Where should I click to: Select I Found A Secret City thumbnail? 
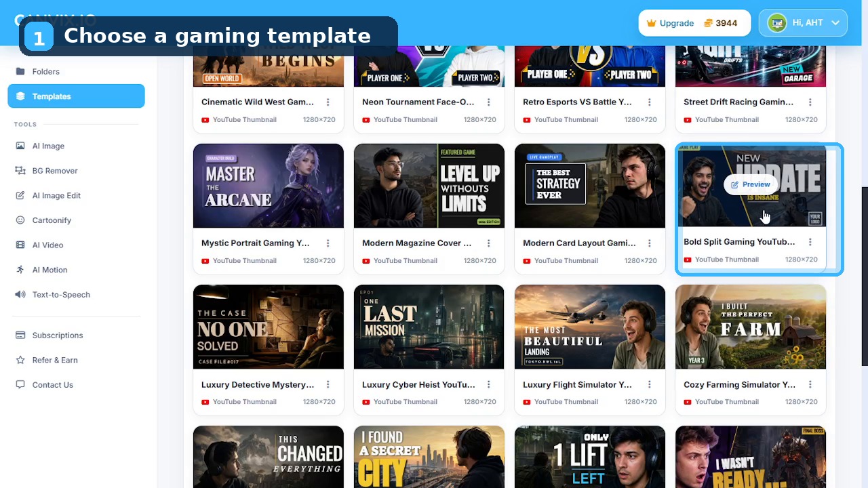tap(429, 457)
